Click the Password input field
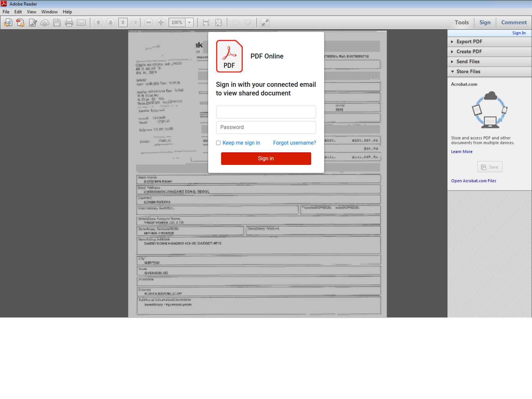The width and height of the screenshot is (532, 399). (266, 127)
